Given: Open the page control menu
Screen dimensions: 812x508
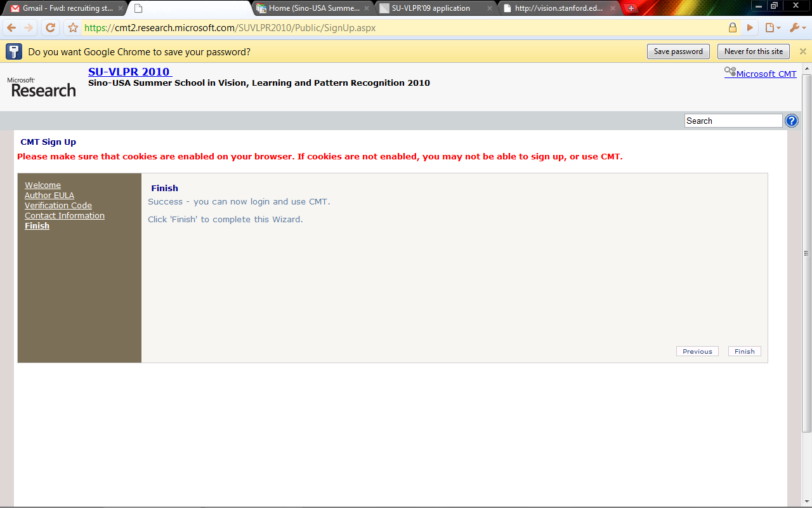Looking at the screenshot, I should point(773,28).
